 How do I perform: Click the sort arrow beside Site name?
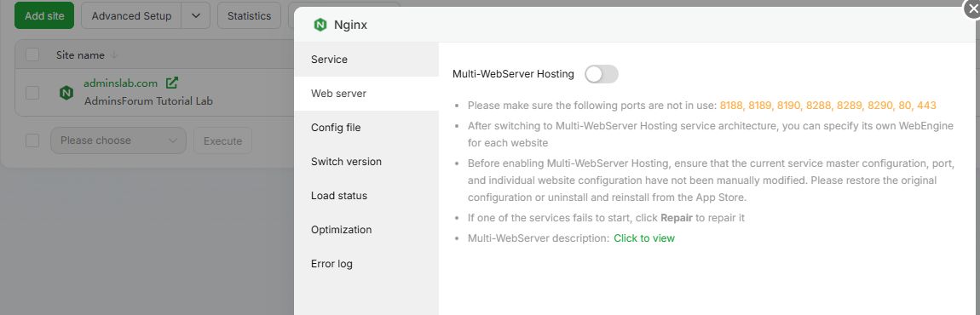[113, 55]
